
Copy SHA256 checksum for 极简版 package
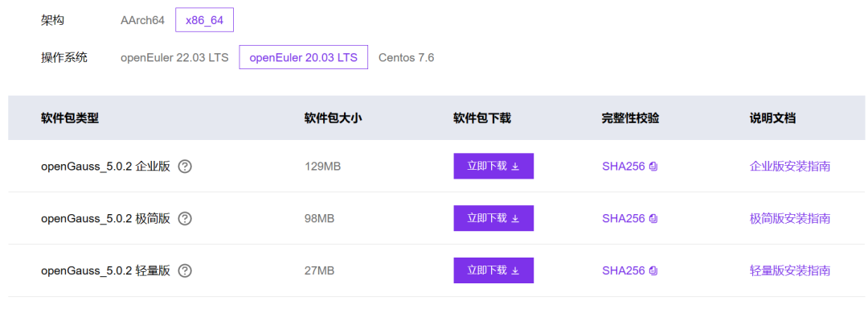pos(653,219)
